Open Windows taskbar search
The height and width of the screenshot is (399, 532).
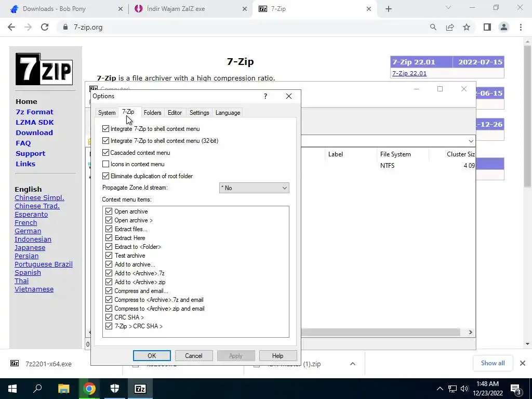37,389
